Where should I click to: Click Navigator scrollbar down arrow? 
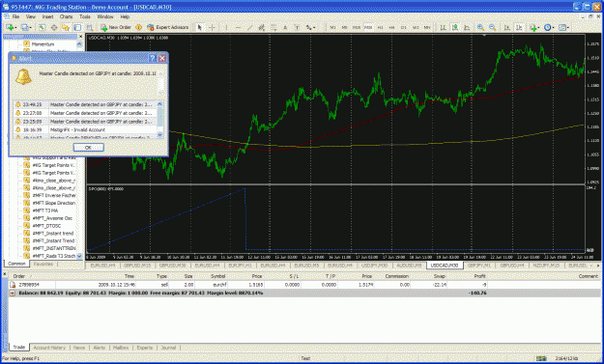click(79, 256)
